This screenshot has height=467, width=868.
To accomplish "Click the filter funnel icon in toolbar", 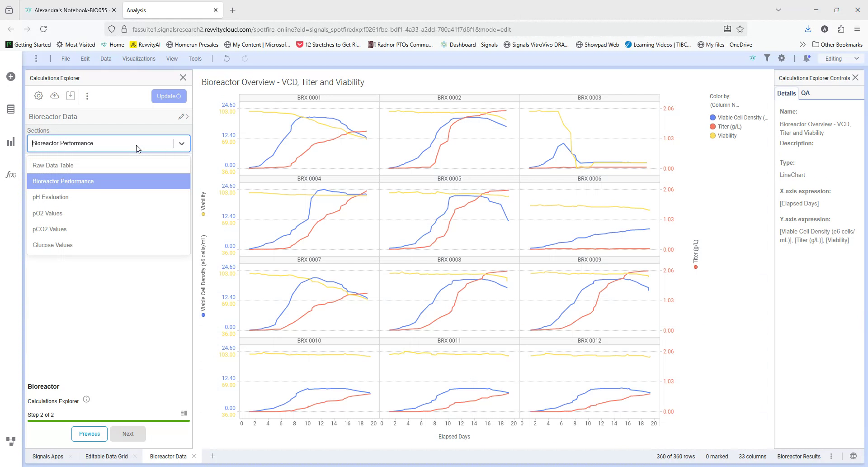I will 767,58.
